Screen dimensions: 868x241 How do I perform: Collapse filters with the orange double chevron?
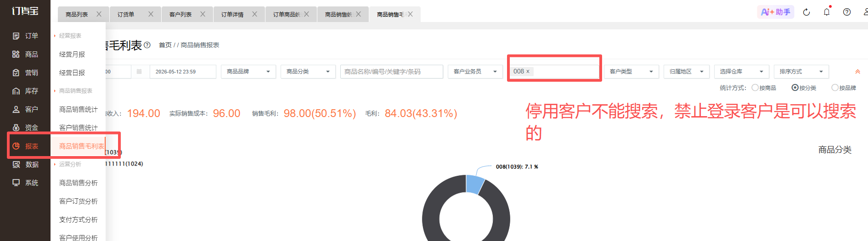(x=857, y=72)
